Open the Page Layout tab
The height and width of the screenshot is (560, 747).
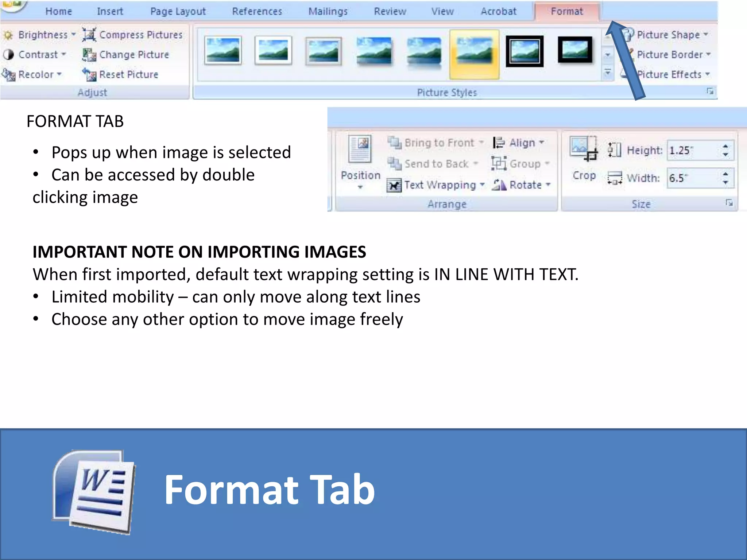pyautogui.click(x=178, y=11)
